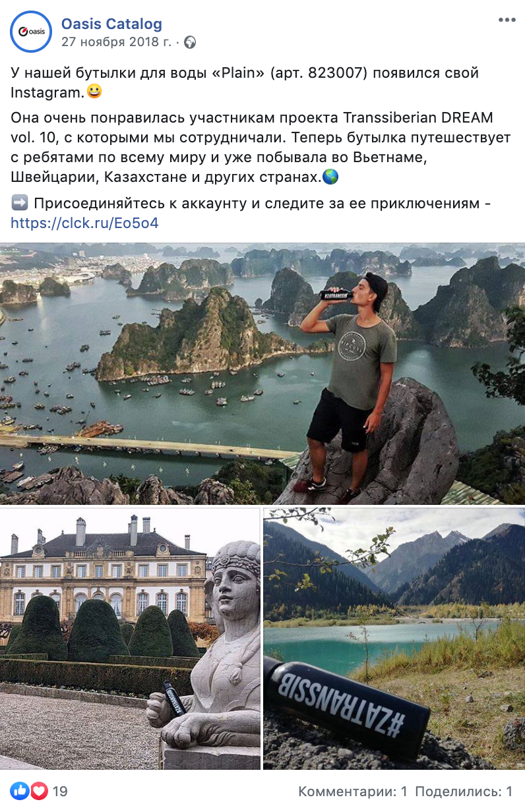Open the Halong Bay panoramic photo
This screenshot has width=525, height=812.
tap(262, 374)
